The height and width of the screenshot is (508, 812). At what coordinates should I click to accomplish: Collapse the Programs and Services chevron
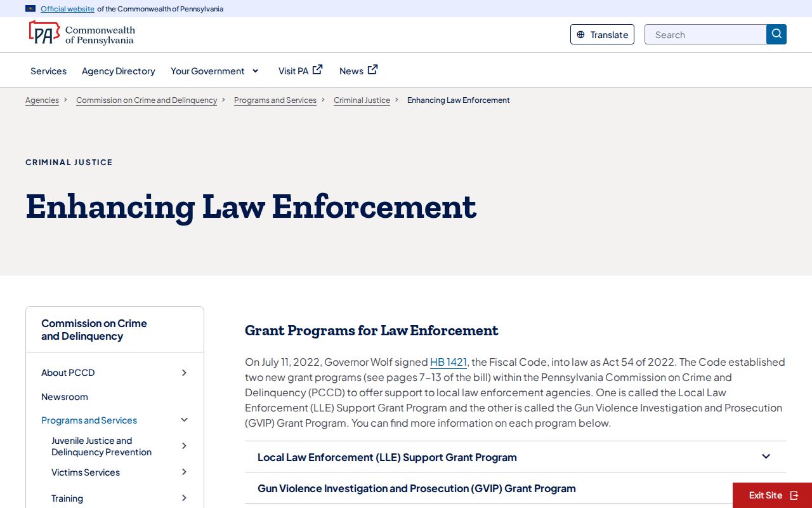click(x=185, y=420)
